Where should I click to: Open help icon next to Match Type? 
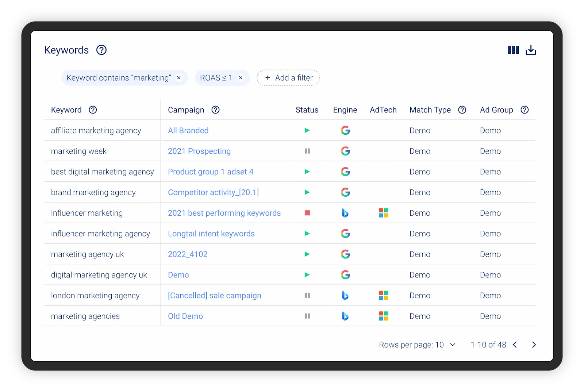click(462, 110)
